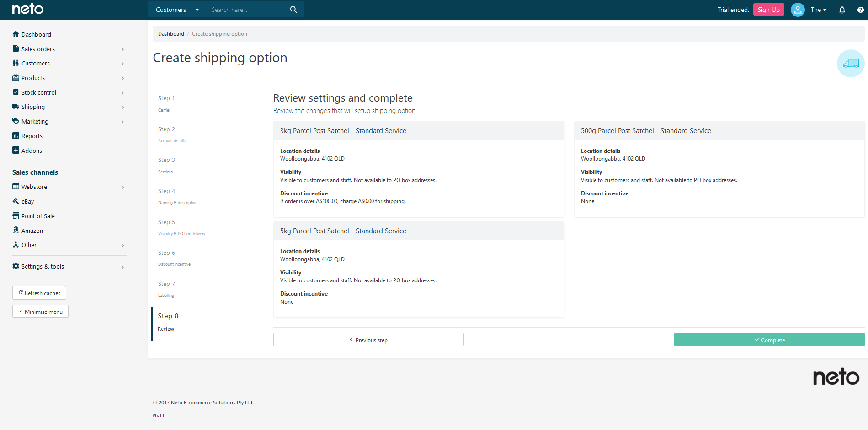This screenshot has height=430, width=868.
Task: Click the 'Sales channels' sidebar heading
Action: pos(35,172)
